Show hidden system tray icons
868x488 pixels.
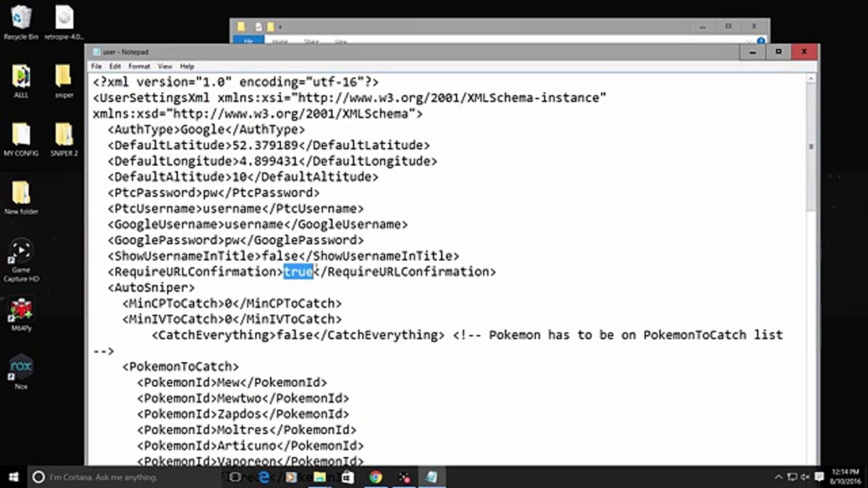[778, 477]
